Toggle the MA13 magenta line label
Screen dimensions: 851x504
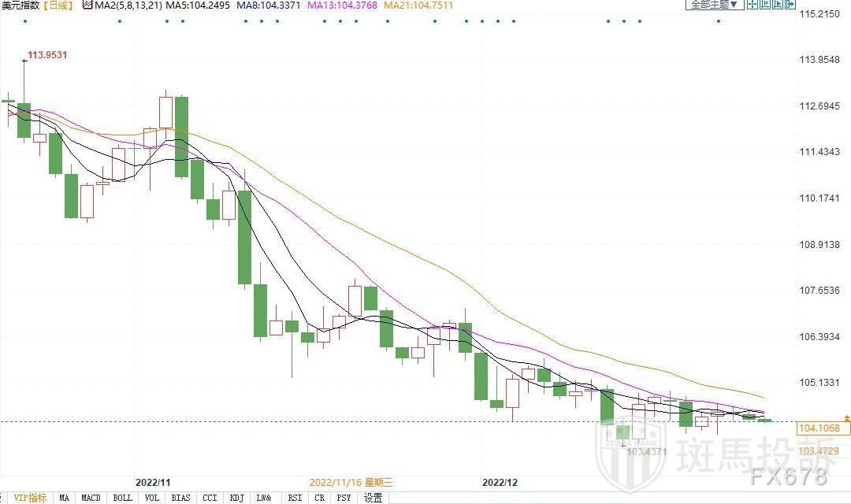pyautogui.click(x=342, y=6)
